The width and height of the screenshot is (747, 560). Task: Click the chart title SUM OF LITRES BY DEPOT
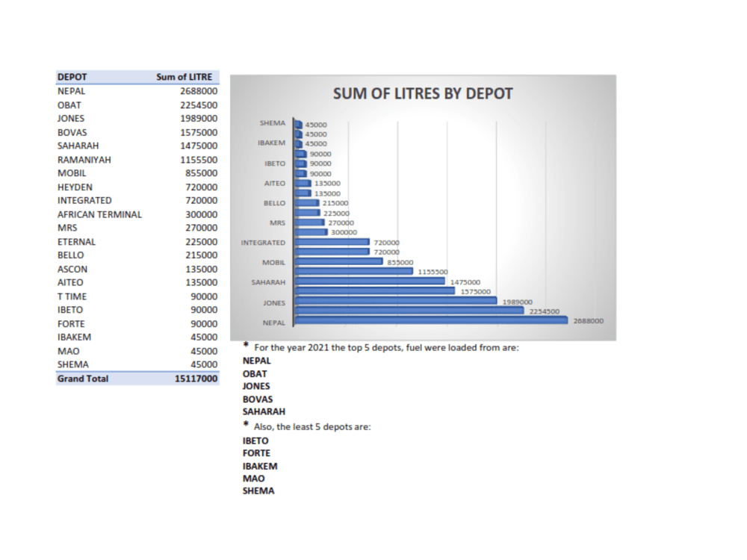[423, 94]
